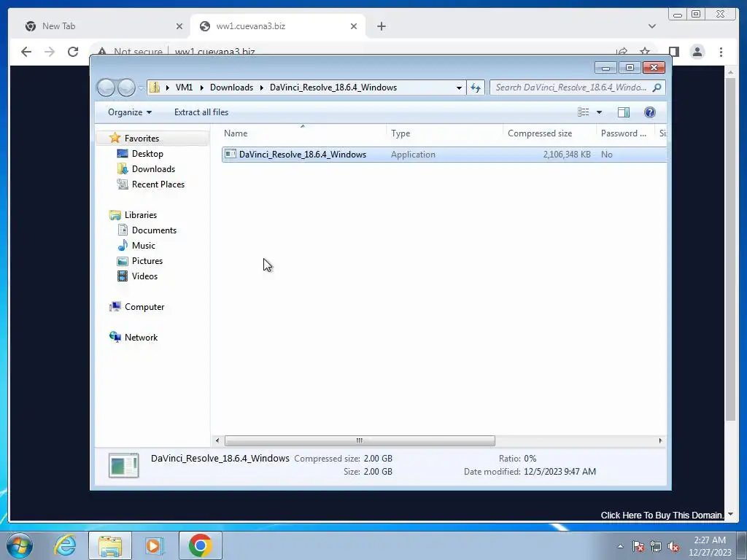Close the ww1.cuevana3.biz tab
The width and height of the screenshot is (747, 560).
pos(354,26)
